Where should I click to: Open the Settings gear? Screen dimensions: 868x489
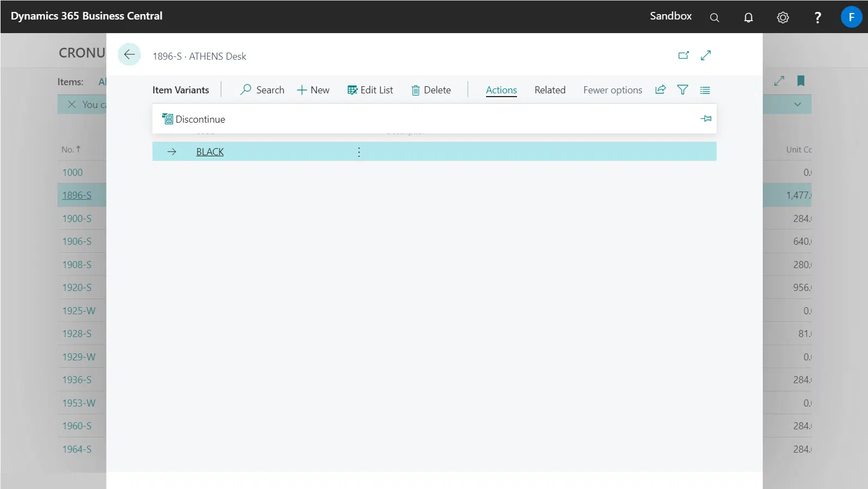pos(782,17)
